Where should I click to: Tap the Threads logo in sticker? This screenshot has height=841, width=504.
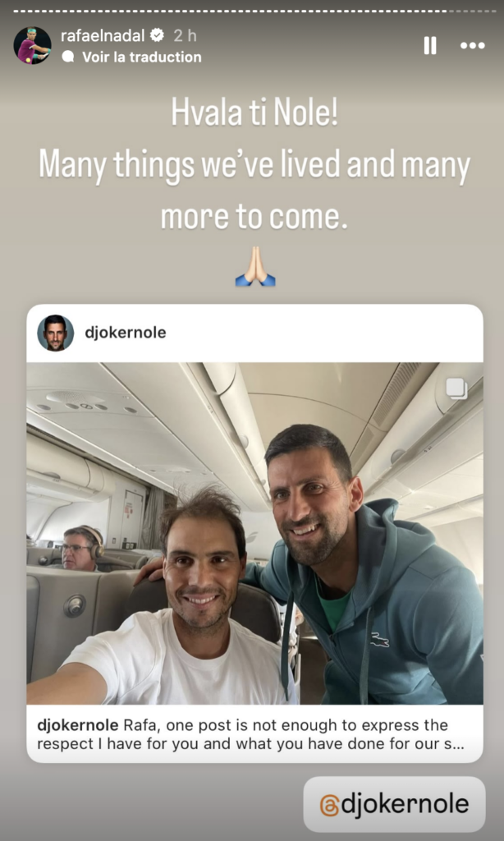(329, 805)
